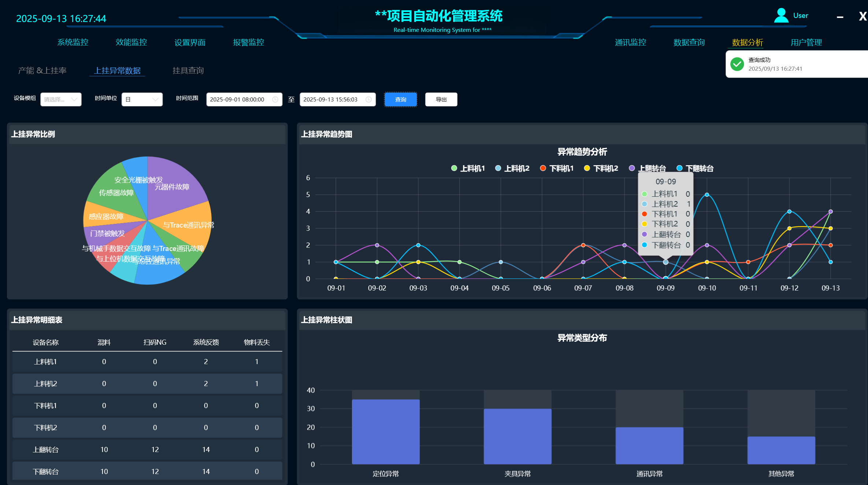The image size is (868, 485).
Task: Minimize the monitoring system window
Action: [840, 17]
